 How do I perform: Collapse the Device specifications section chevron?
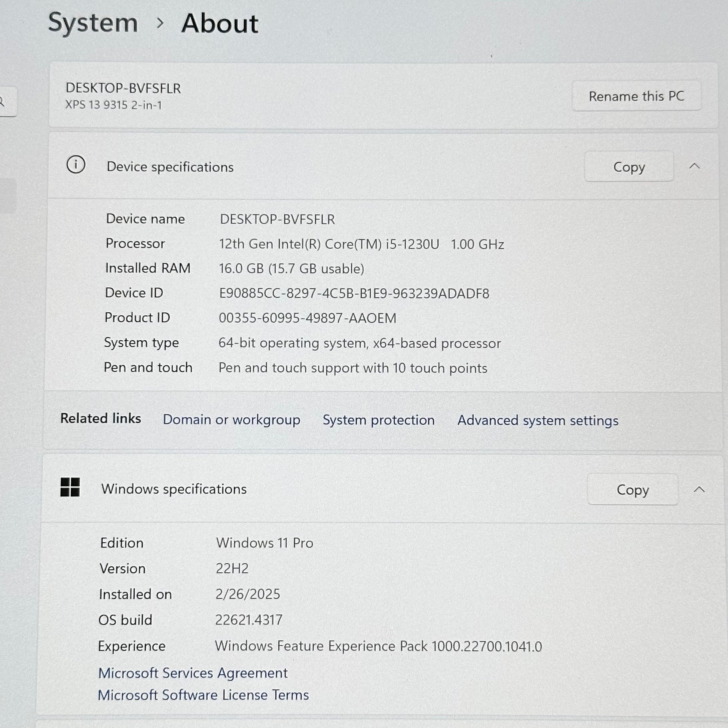[x=694, y=166]
